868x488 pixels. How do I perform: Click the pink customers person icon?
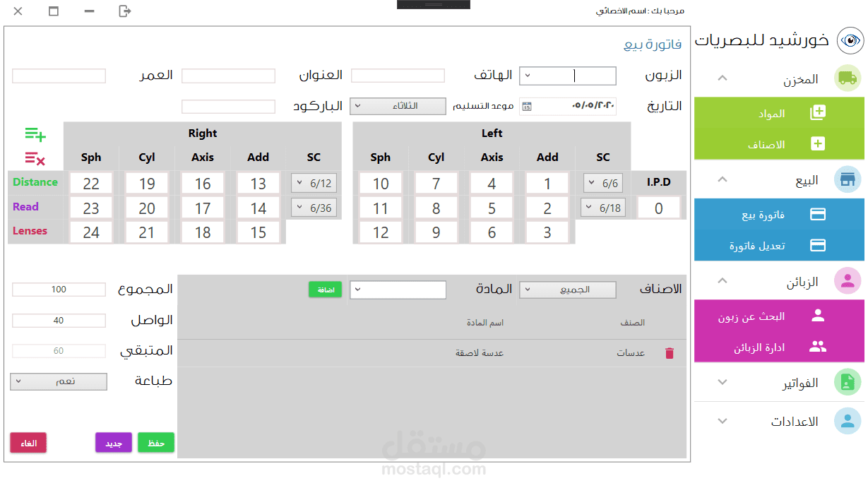[848, 281]
